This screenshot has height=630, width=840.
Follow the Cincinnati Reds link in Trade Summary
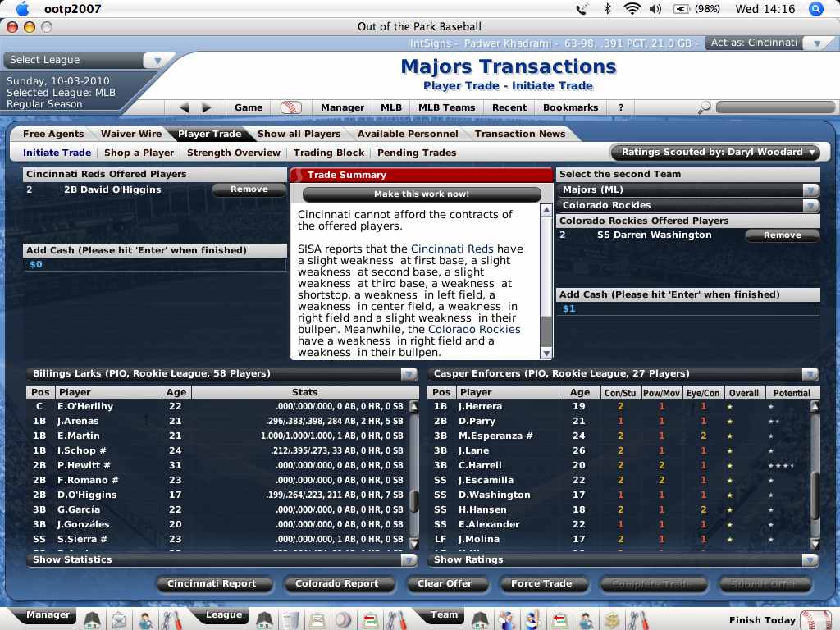(x=452, y=249)
